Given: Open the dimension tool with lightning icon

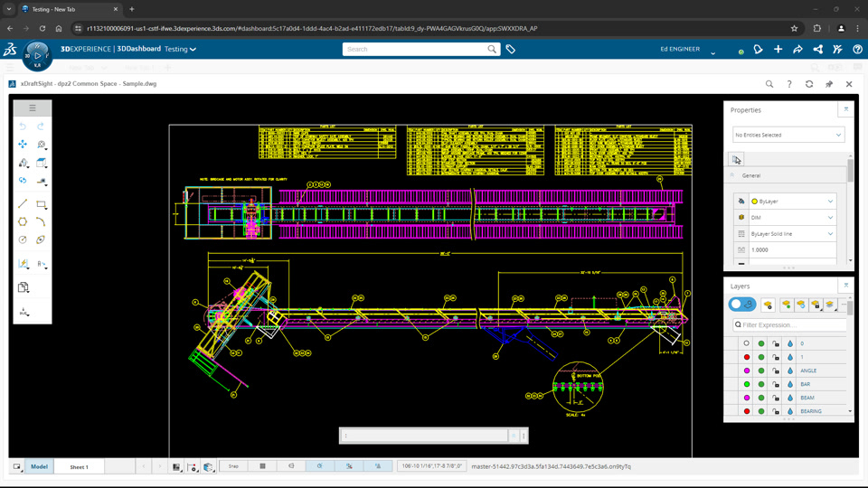Looking at the screenshot, I should pos(23,264).
